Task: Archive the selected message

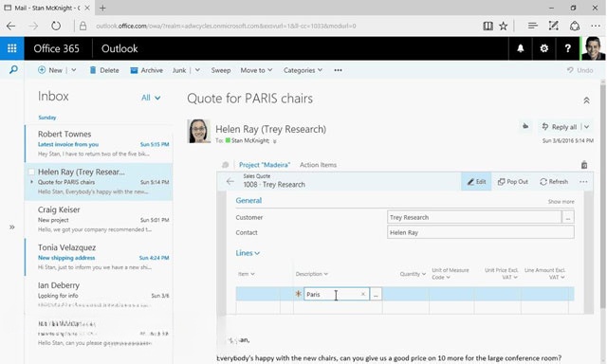Action: pyautogui.click(x=146, y=70)
